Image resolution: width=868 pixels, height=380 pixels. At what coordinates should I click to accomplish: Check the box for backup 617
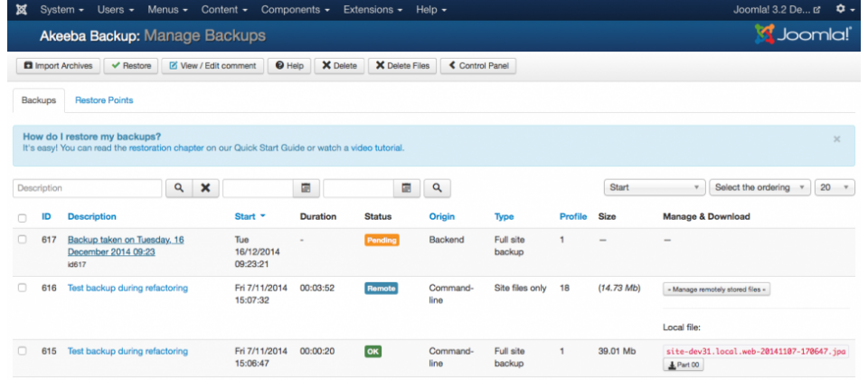(x=22, y=240)
